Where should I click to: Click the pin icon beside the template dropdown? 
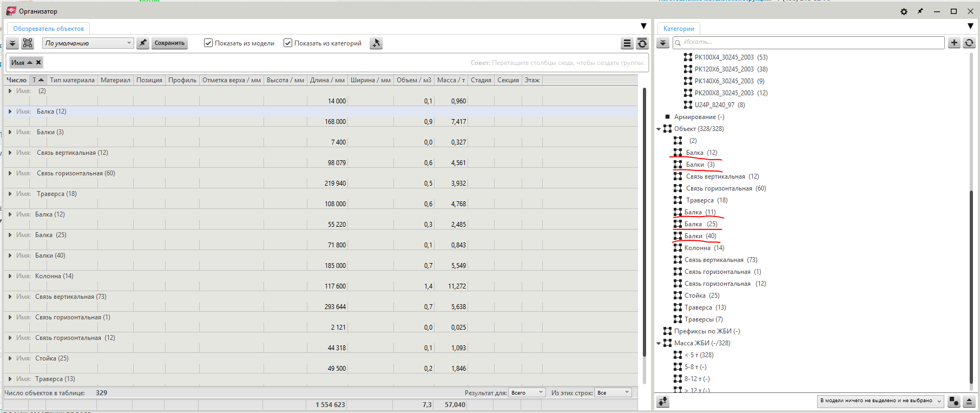tap(143, 43)
